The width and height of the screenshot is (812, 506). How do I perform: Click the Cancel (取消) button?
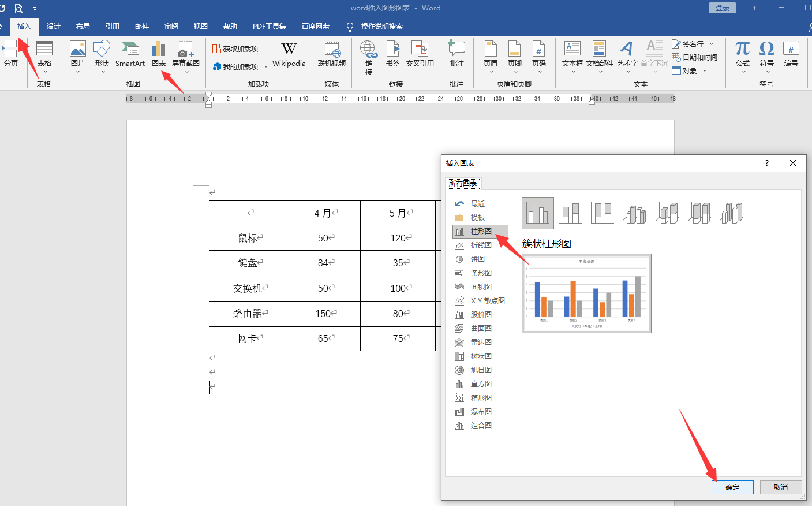click(781, 488)
